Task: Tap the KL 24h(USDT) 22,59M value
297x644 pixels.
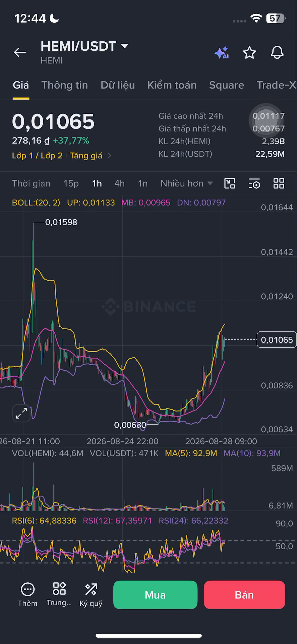Action: [x=270, y=154]
